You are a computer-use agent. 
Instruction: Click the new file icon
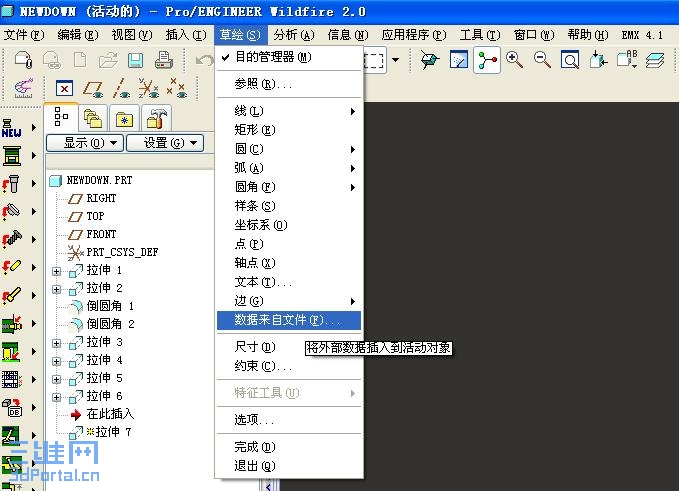(80, 60)
